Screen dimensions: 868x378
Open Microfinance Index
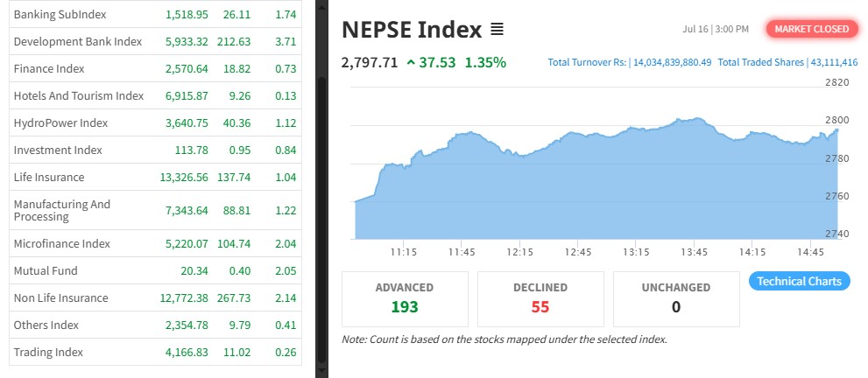[x=61, y=243]
